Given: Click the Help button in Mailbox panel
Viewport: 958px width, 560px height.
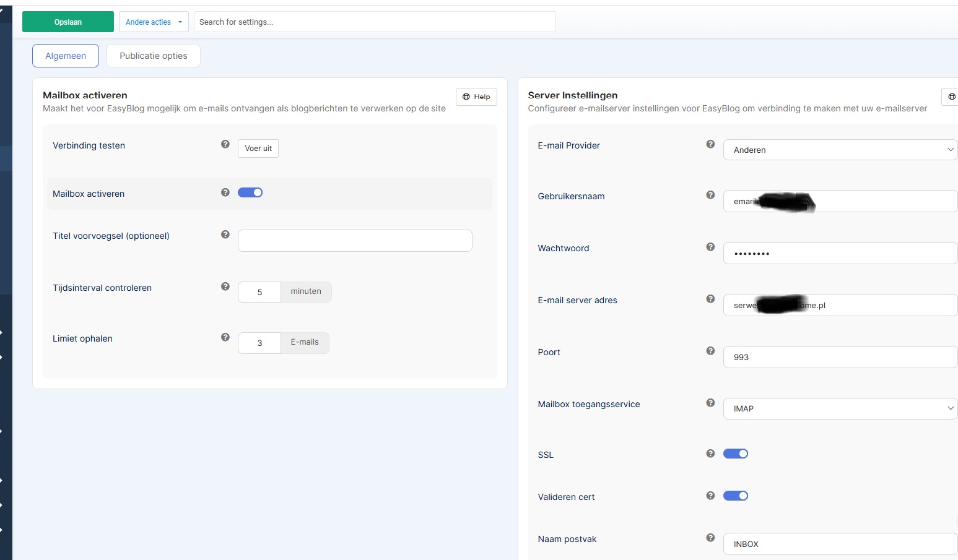Looking at the screenshot, I should tap(476, 97).
